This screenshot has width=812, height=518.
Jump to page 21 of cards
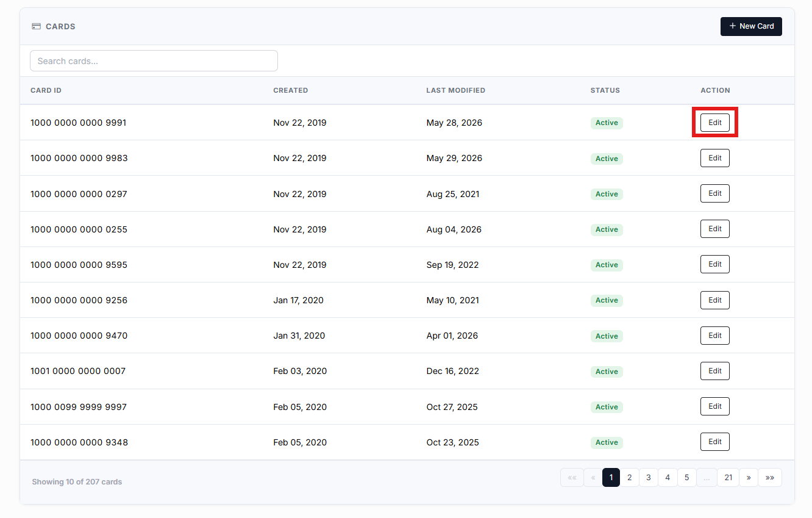[728, 478]
